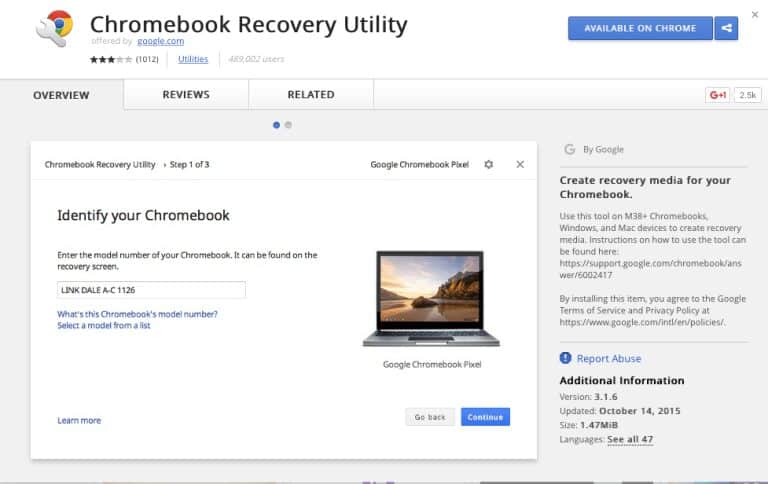Click the Google Chromebook Pixel image caption
The width and height of the screenshot is (768, 484).
pos(432,364)
